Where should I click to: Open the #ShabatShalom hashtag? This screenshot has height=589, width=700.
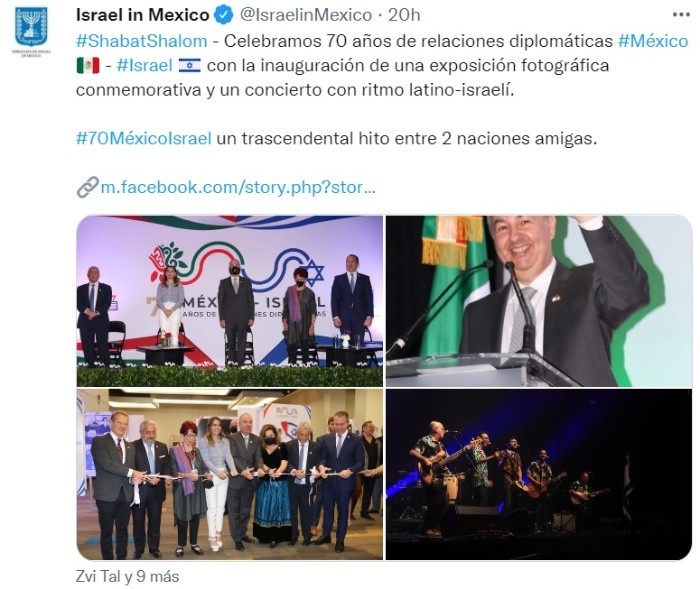[x=142, y=41]
